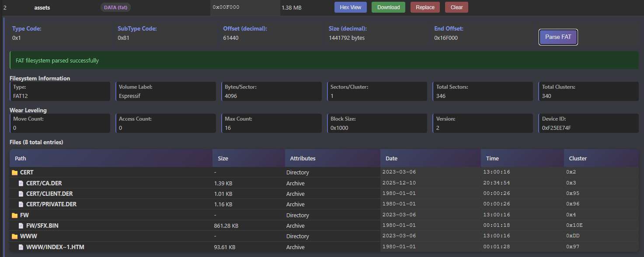Click the WWW folder icon
This screenshot has height=257, width=644.
tap(14, 236)
